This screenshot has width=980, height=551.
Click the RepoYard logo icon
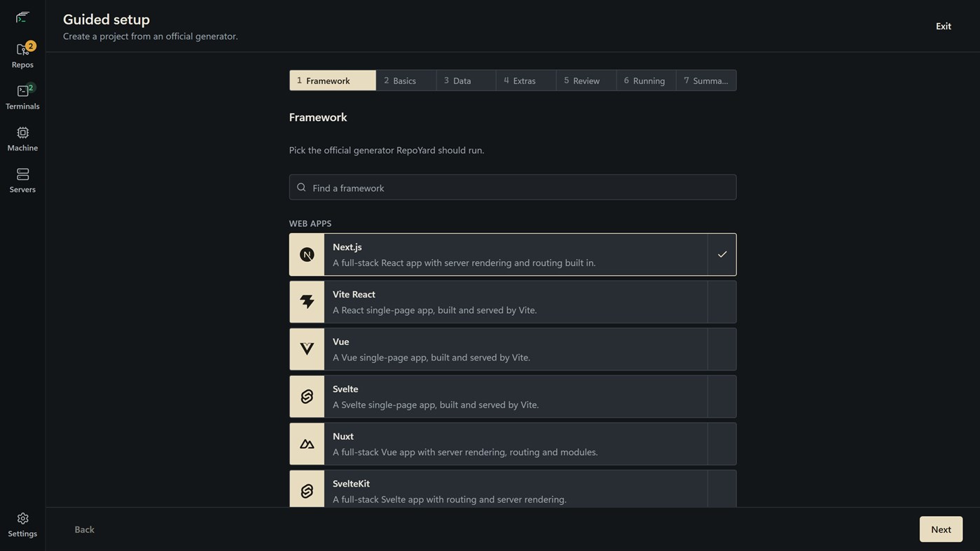22,17
